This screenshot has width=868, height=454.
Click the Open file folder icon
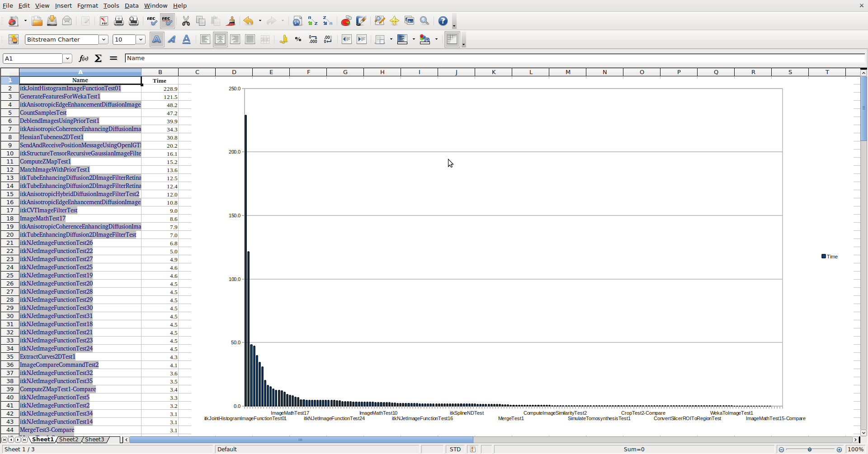[x=37, y=21]
